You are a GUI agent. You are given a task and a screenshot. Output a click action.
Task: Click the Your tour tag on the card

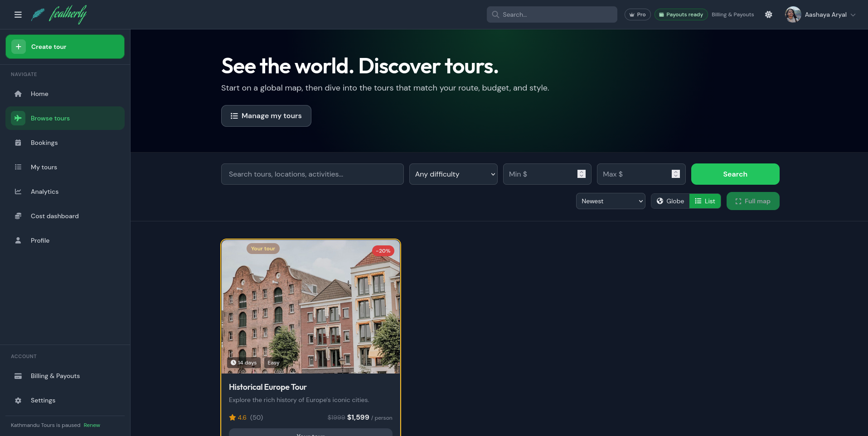tap(263, 249)
